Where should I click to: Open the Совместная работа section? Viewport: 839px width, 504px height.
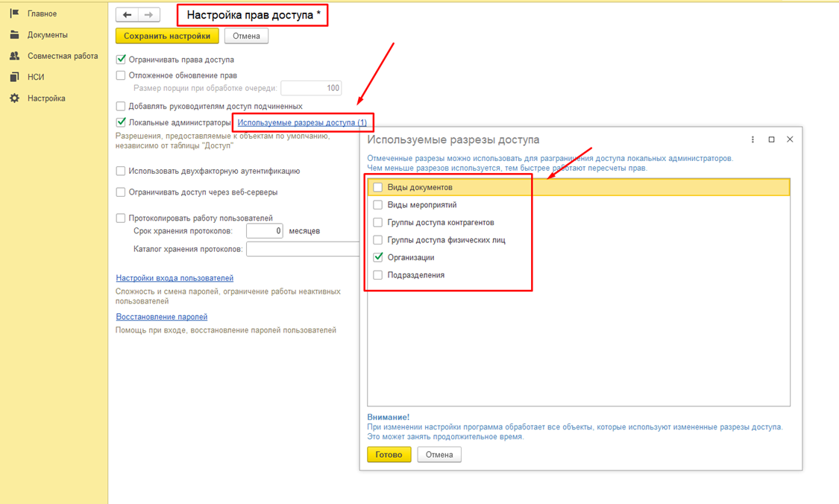(63, 56)
